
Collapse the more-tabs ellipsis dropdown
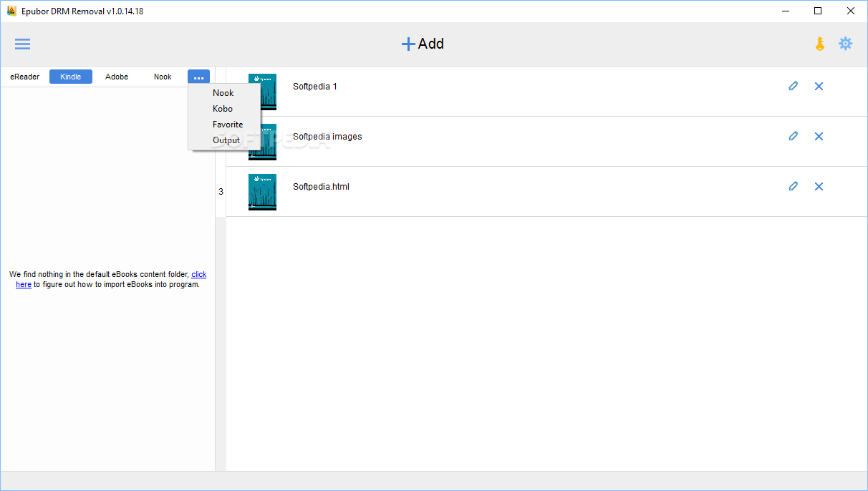pos(198,77)
